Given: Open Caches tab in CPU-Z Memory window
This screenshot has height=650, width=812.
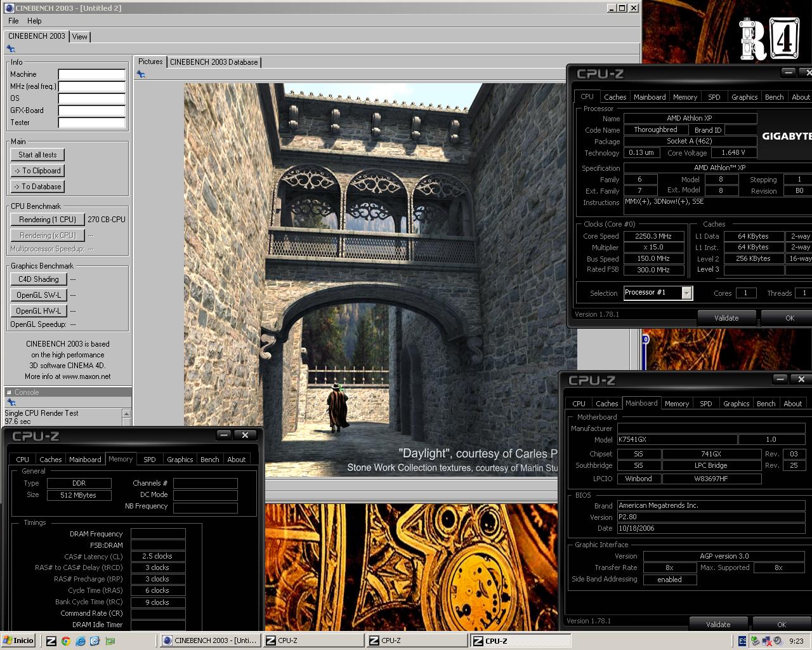Looking at the screenshot, I should (x=50, y=460).
